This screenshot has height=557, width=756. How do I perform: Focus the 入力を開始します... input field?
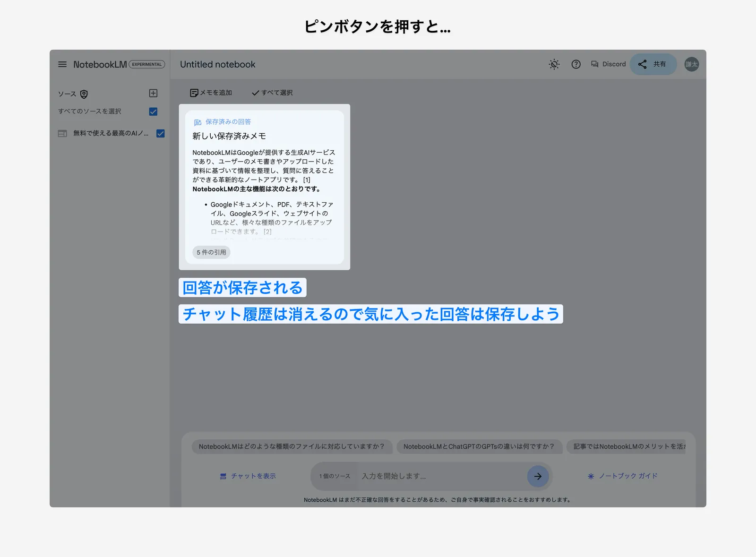point(442,476)
